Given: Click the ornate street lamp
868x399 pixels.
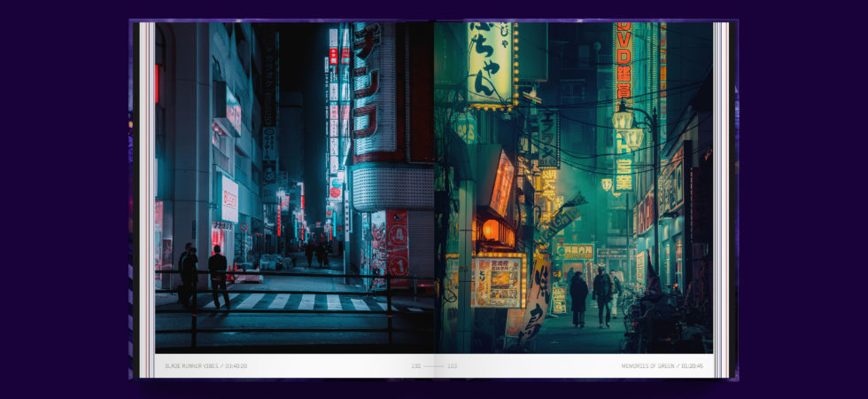Looking at the screenshot, I should point(626,124).
